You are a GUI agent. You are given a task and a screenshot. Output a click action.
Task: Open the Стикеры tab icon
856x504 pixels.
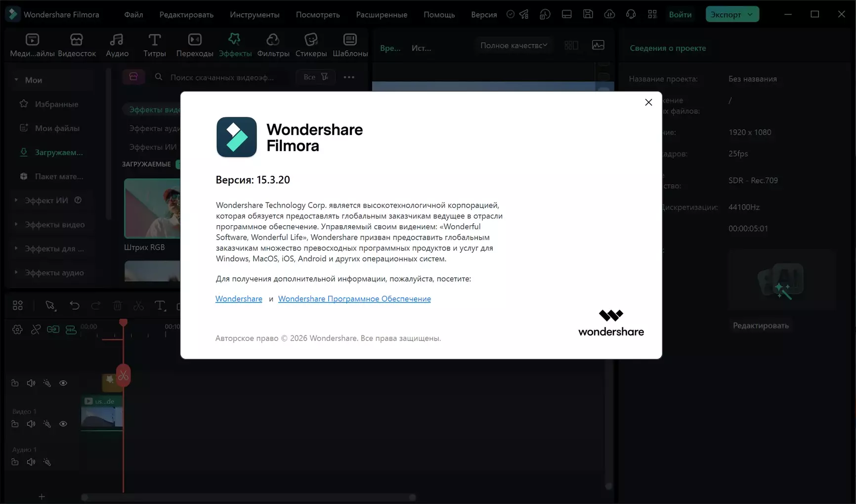click(311, 40)
